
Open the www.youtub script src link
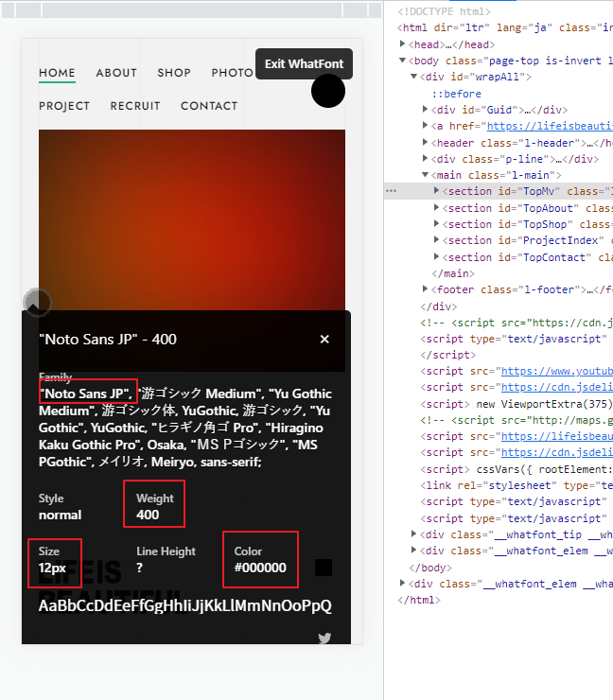click(557, 371)
